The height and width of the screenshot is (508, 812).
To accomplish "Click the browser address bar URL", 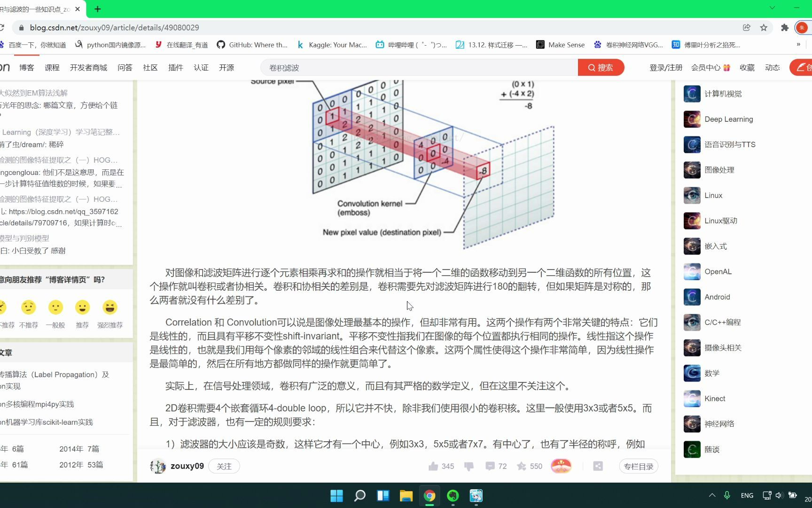I will 114,28.
